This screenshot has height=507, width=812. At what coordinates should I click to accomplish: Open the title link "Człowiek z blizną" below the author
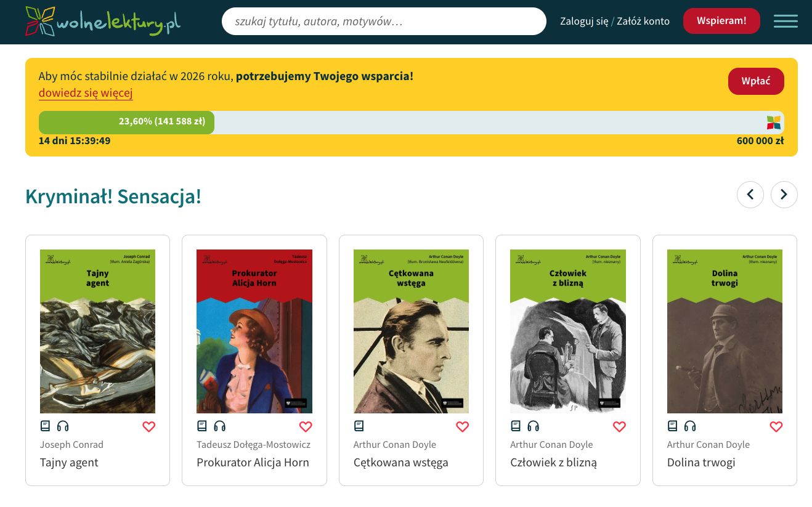[x=553, y=463]
